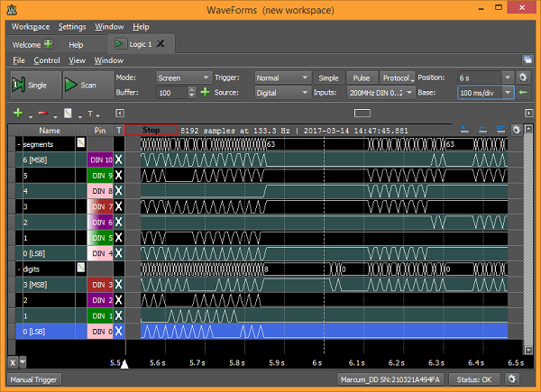Open the T trigger options dropdown
The width and height of the screenshot is (541, 392).
(x=93, y=114)
